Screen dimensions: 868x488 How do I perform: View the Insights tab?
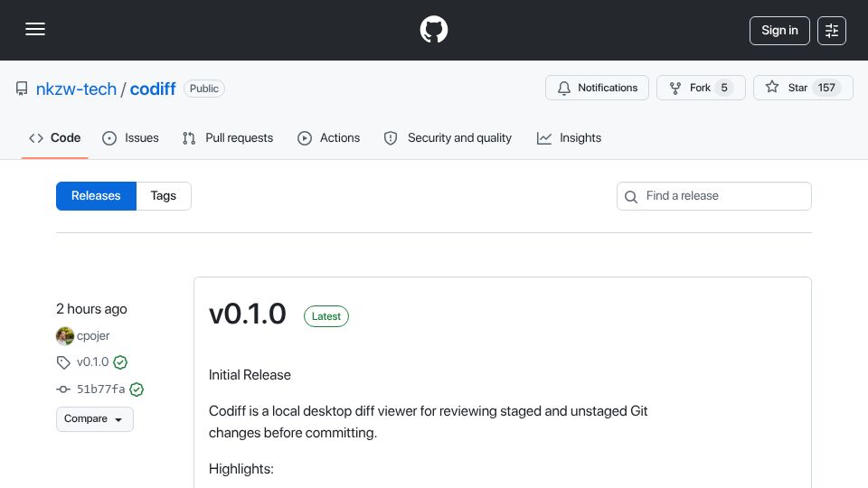point(569,137)
